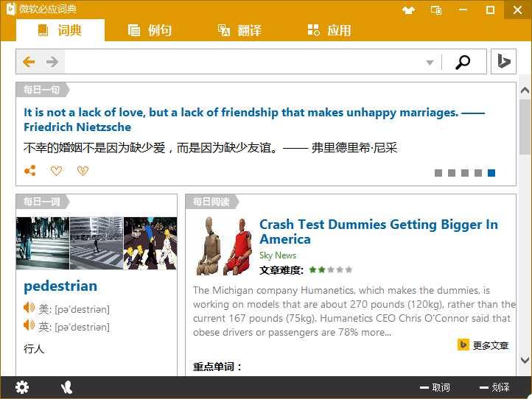This screenshot has height=399, width=532.
Task: Toggle the 划译 selection translate option
Action: click(494, 387)
